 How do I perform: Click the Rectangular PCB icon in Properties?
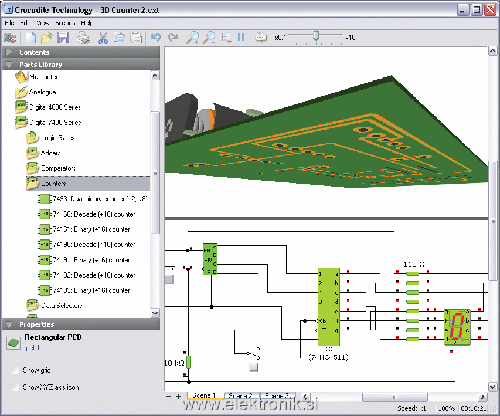click(x=13, y=343)
